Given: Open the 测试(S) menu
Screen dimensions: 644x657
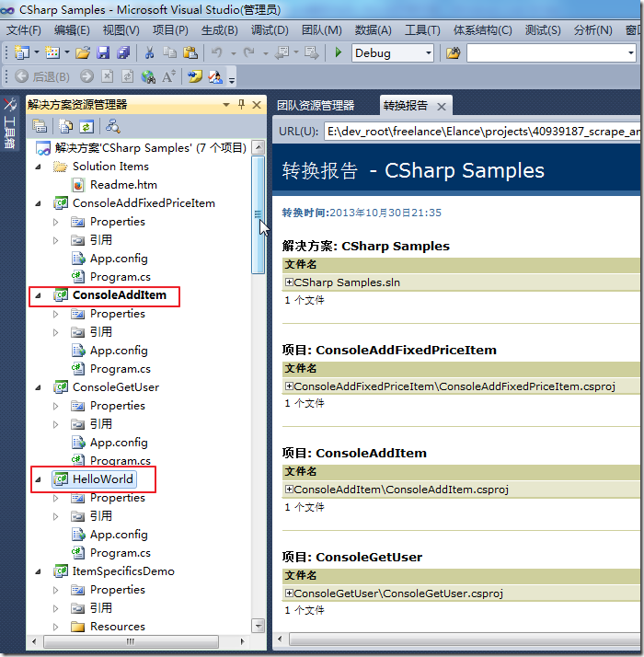Looking at the screenshot, I should pyautogui.click(x=543, y=30).
